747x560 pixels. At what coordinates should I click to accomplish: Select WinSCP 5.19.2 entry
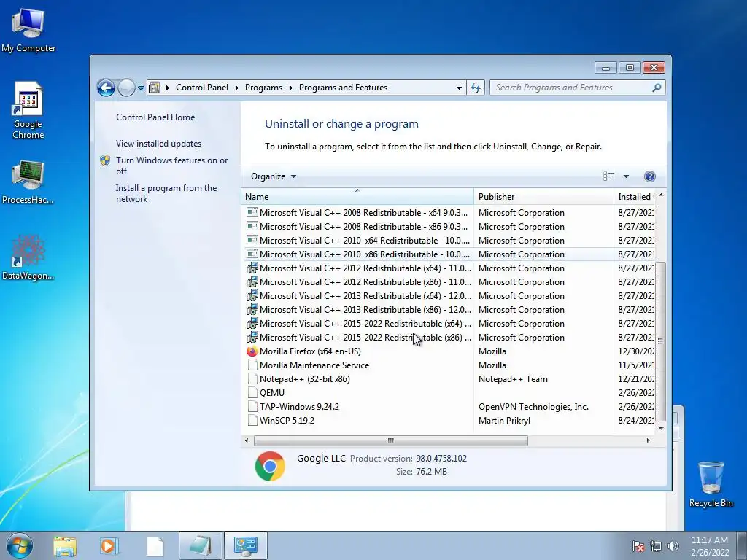click(x=449, y=421)
